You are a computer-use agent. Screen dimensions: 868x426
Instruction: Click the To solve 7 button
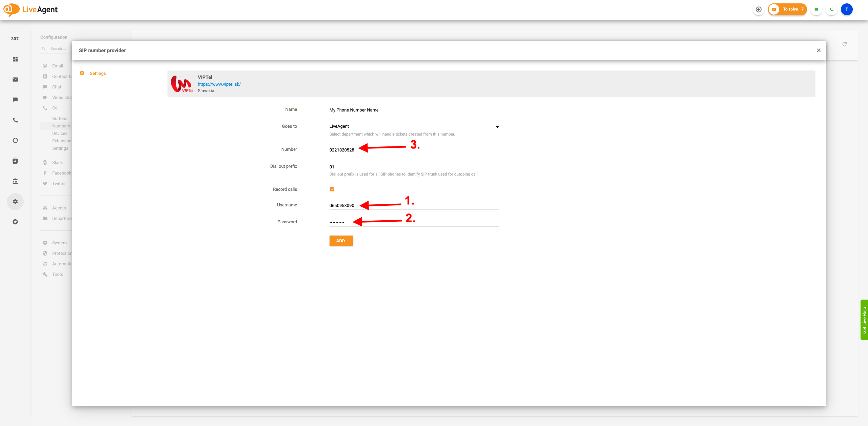click(x=787, y=9)
